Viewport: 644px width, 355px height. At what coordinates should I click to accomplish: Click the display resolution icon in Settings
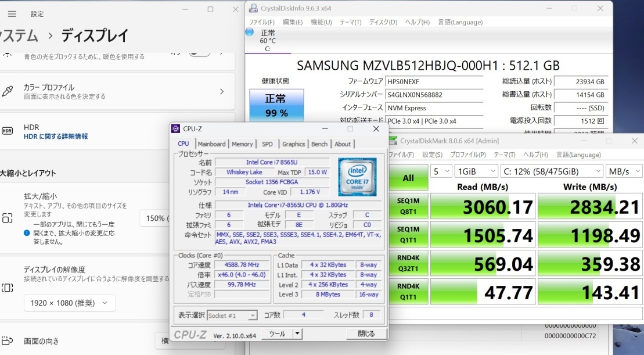click(8, 288)
